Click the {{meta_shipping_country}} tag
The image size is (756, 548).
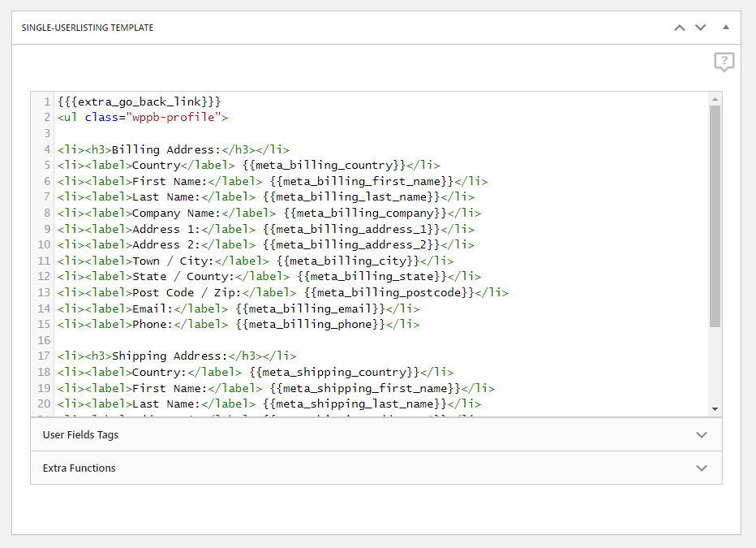click(x=335, y=373)
